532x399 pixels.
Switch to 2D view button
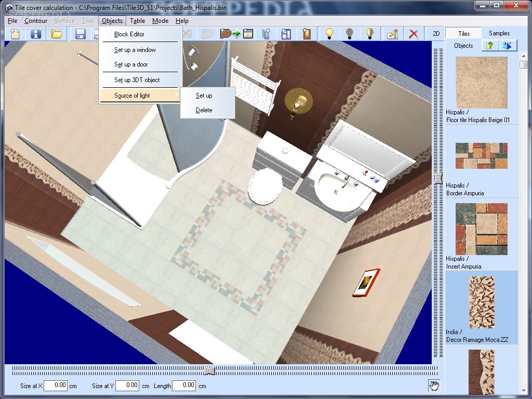436,34
